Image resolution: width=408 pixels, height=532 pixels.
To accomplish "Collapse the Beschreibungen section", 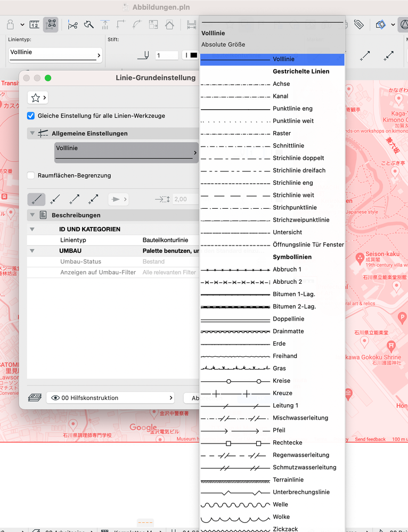I will click(32, 215).
